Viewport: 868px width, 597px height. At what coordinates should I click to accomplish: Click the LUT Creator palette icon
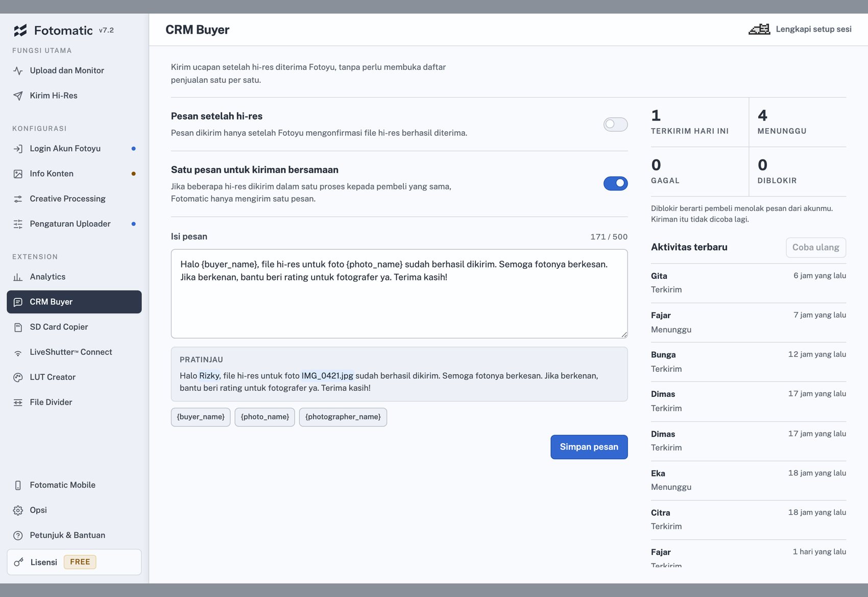pyautogui.click(x=18, y=377)
